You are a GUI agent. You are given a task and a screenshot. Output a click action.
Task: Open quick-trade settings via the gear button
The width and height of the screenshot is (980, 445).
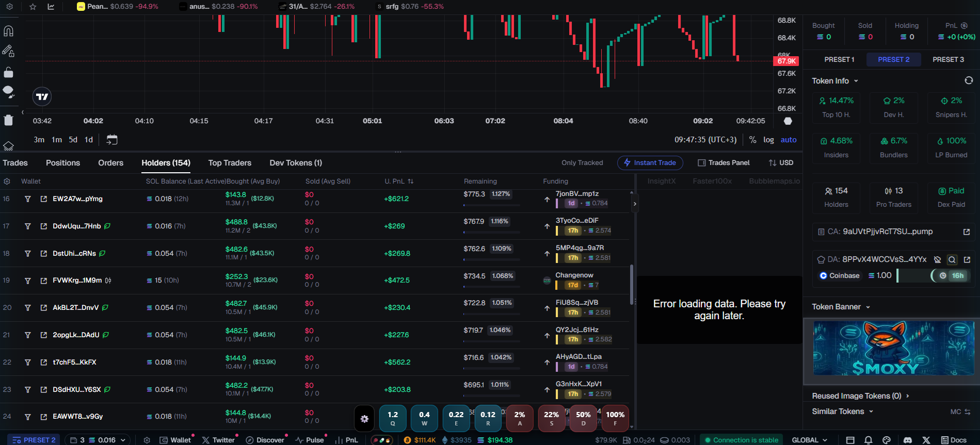coord(364,419)
